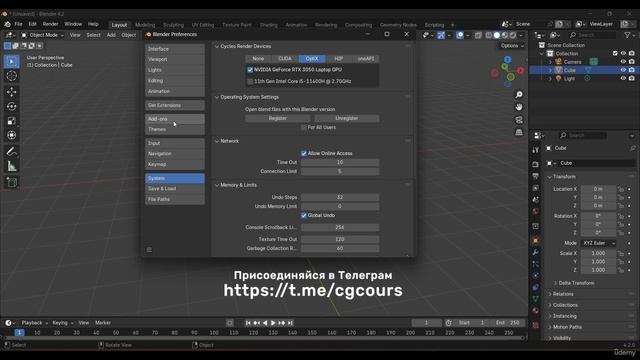Adjust the Undo Steps slider value
Screen dimensions: 640x360
(340, 197)
